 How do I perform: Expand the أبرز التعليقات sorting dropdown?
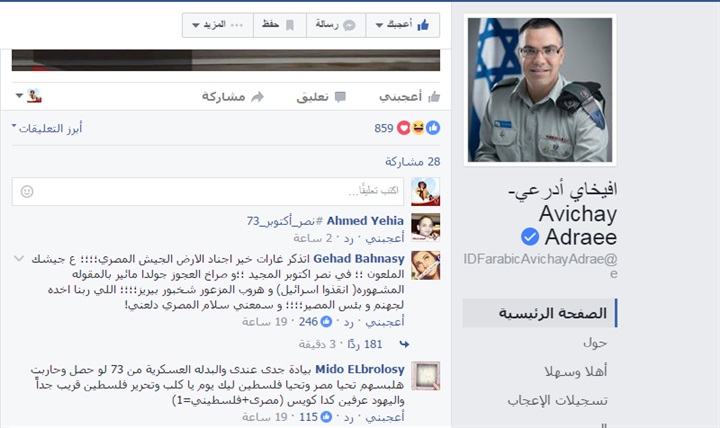47,128
